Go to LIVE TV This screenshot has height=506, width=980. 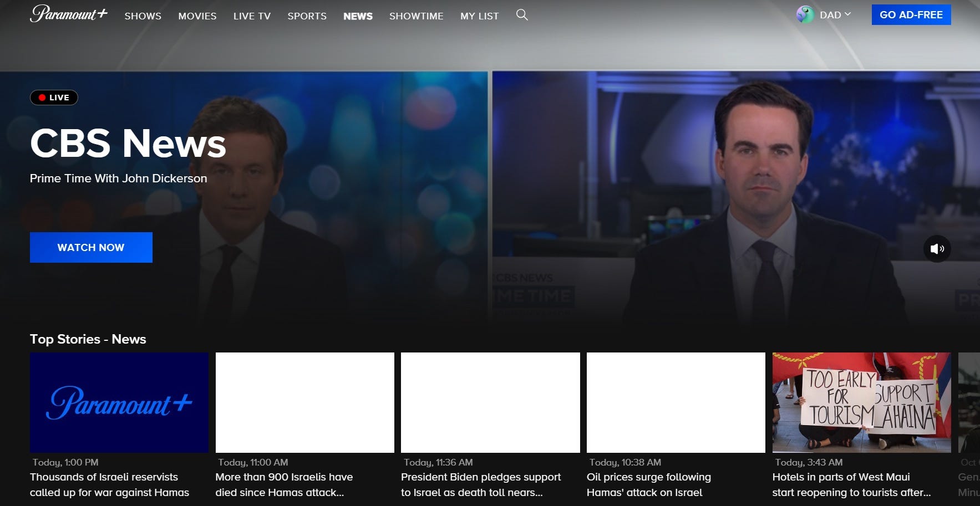pos(252,16)
